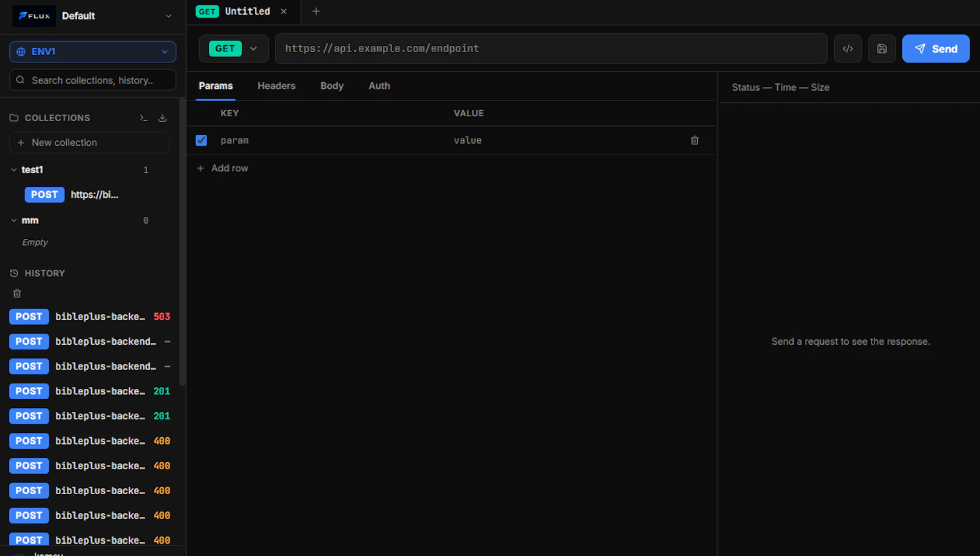Screen dimensions: 980x556
Task: Open the code snippet generator icon
Action: pyautogui.click(x=848, y=49)
